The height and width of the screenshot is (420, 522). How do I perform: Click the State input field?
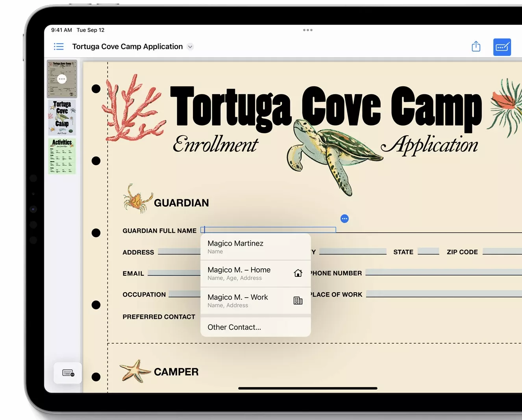428,251
